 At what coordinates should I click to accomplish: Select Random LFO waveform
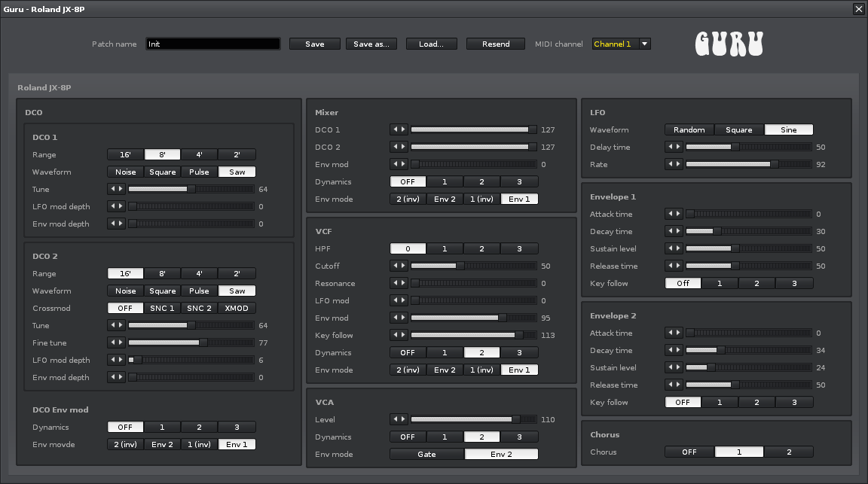(x=689, y=130)
